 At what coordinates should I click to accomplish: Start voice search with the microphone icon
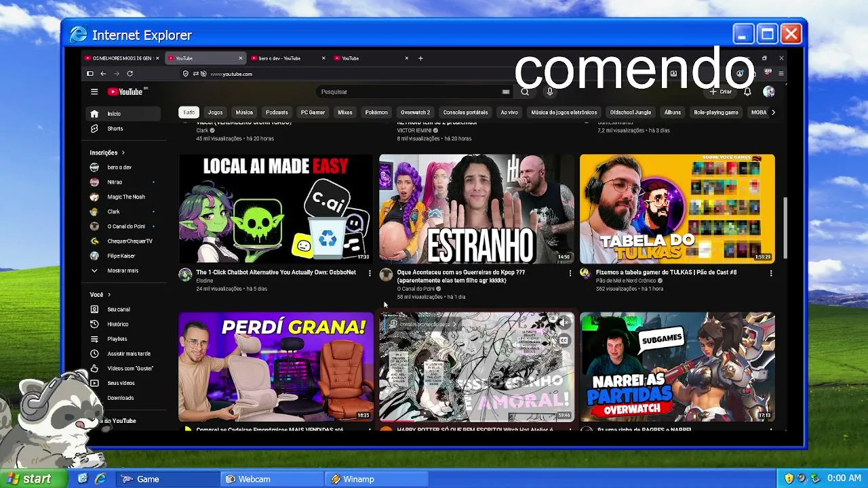click(x=550, y=91)
